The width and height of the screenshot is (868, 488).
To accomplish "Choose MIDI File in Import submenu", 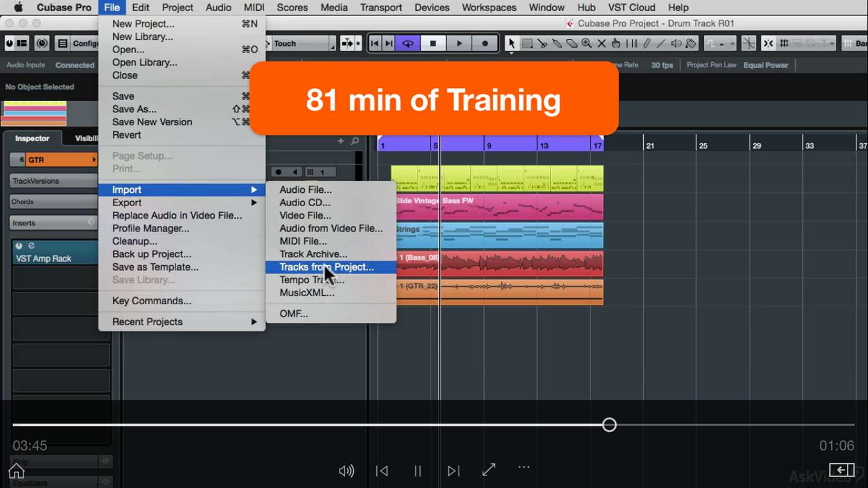I will 330,241.
